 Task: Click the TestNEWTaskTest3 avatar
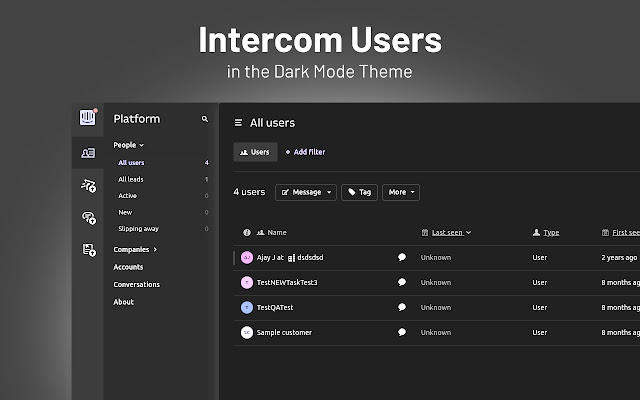click(x=247, y=282)
